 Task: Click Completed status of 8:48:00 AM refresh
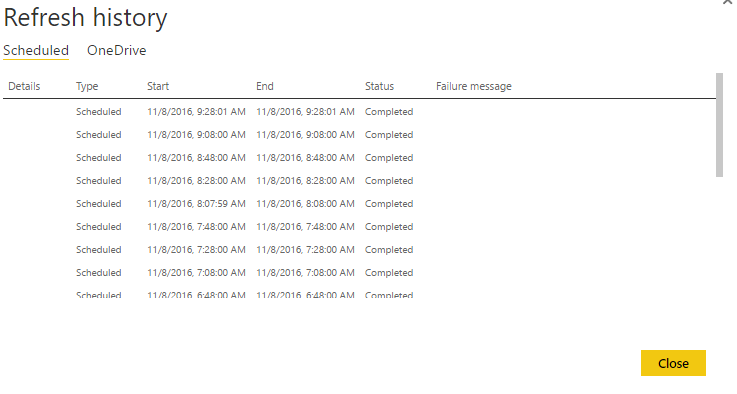coord(389,158)
